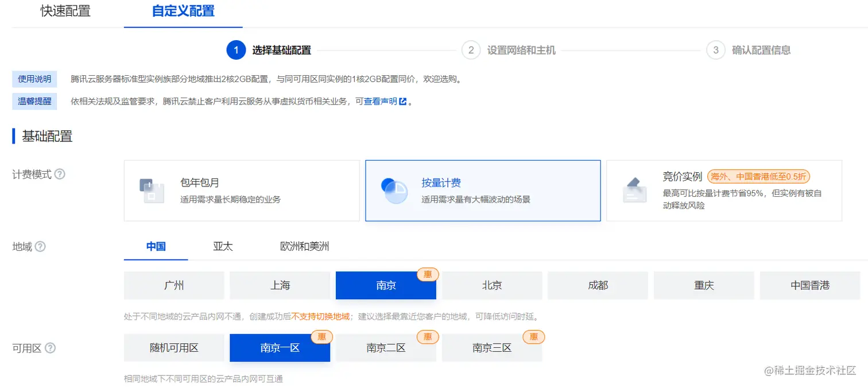Viewport: 868px width, 388px height.
Task: Select the 中国香港 region
Action: (x=810, y=285)
